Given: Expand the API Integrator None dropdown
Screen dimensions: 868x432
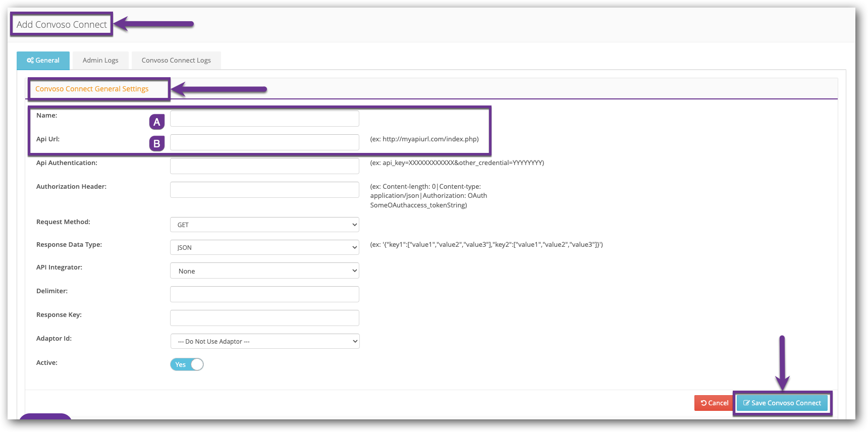Looking at the screenshot, I should 264,271.
